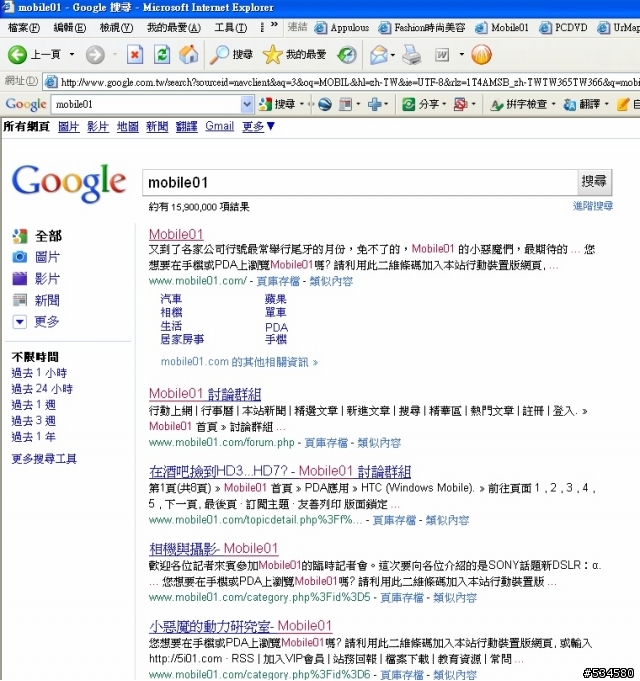This screenshot has width=640, height=681.
Task: Open the 蘋果 sitelink under Mobile01
Action: click(x=276, y=299)
